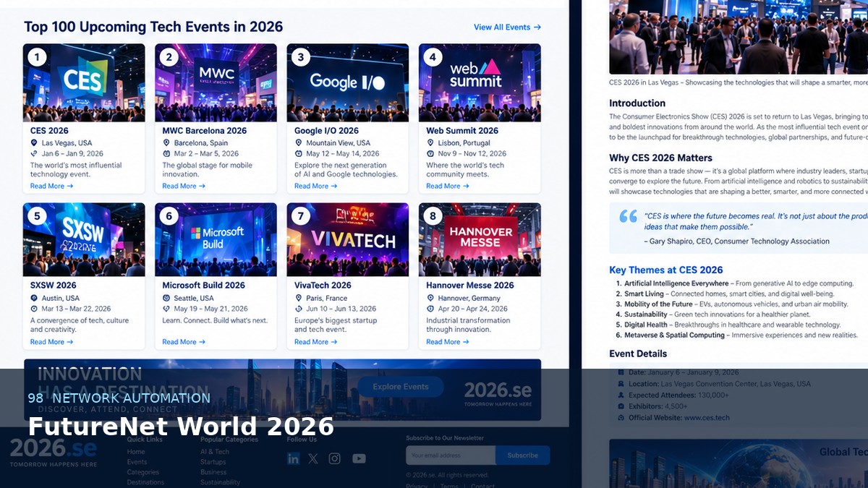Click Read More under Hannover Messe 2026
This screenshot has width=868, height=488.
448,342
